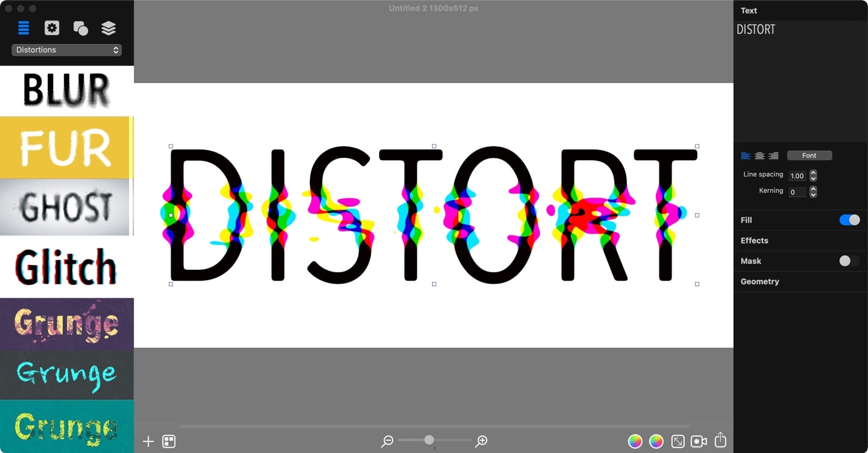Click the video camera record icon
Image resolution: width=868 pixels, height=453 pixels.
[699, 442]
